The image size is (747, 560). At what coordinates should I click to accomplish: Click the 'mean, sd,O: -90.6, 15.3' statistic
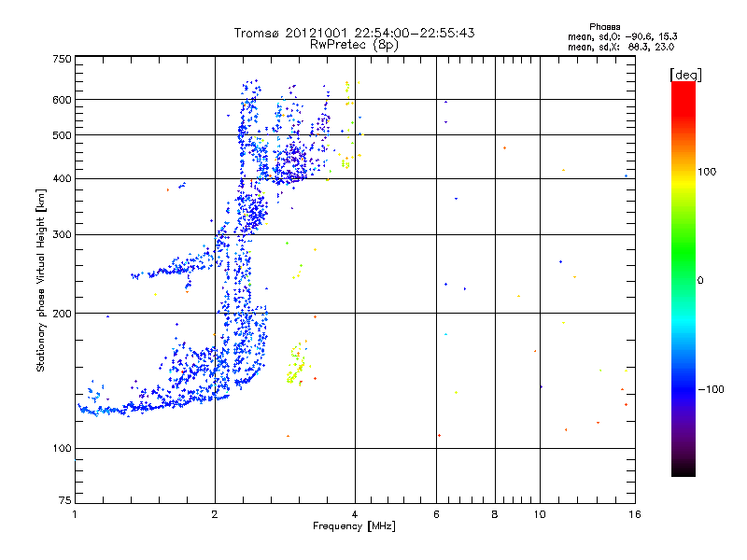pos(623,36)
